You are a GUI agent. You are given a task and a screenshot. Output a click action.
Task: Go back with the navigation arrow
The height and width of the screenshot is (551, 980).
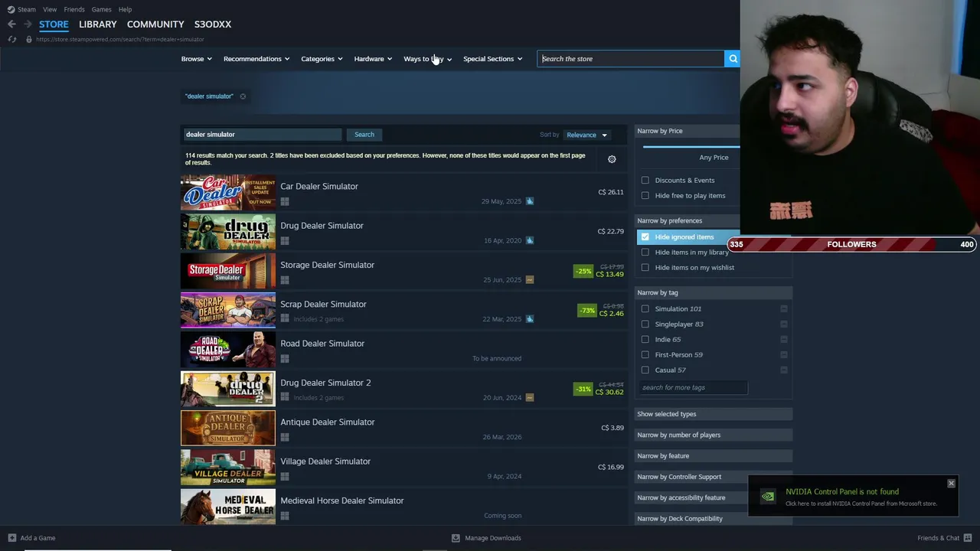(11, 24)
